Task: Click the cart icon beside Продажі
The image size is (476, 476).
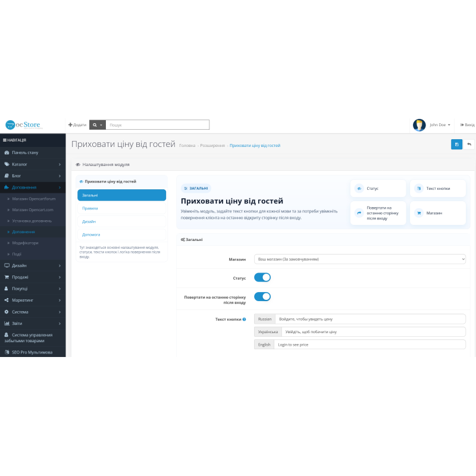Action: click(x=7, y=277)
